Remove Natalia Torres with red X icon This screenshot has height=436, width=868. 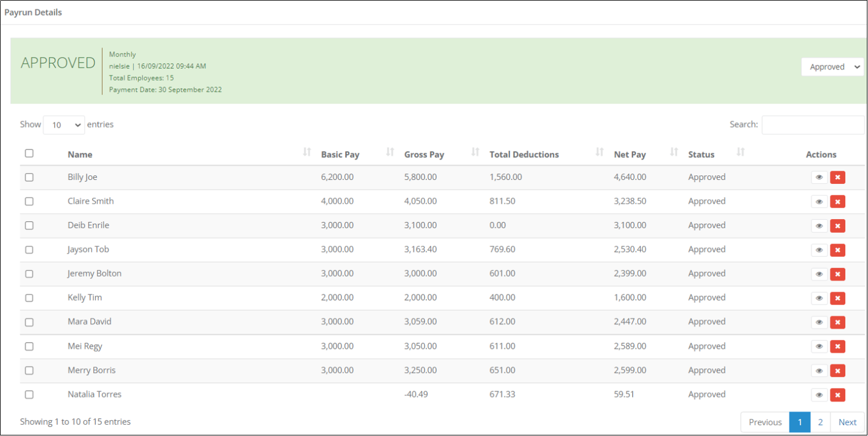[x=837, y=395]
